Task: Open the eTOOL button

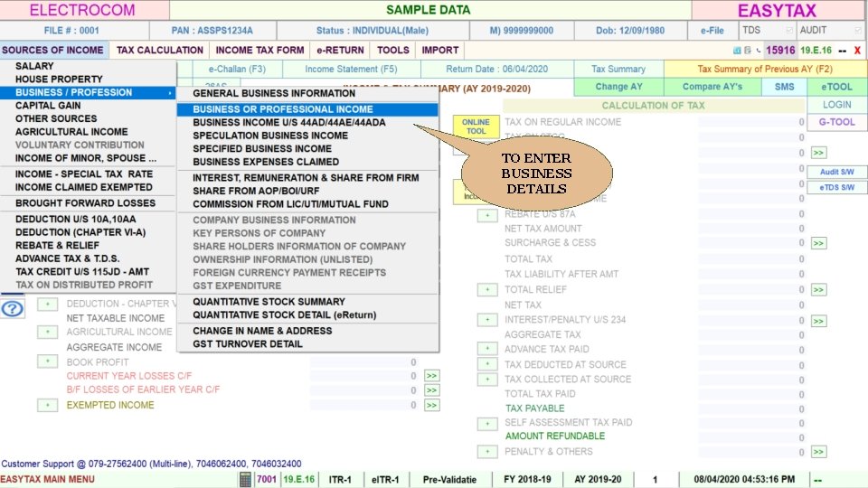Action: click(836, 87)
